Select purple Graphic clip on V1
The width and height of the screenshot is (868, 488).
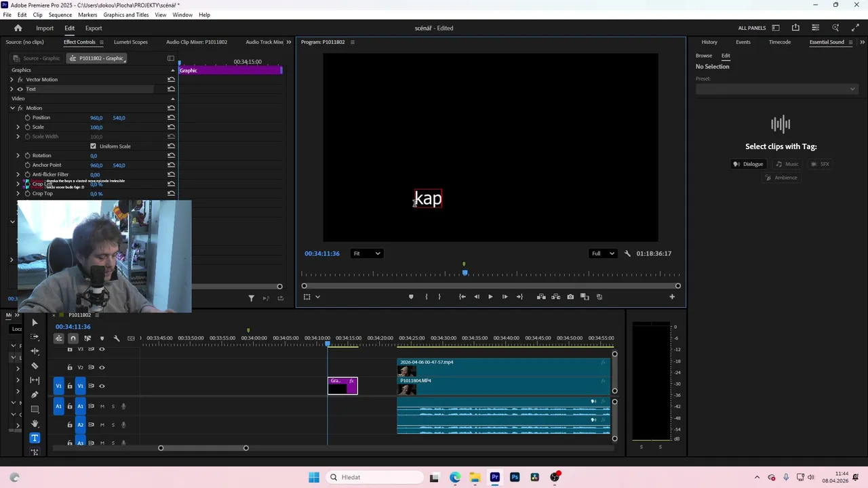tap(342, 386)
